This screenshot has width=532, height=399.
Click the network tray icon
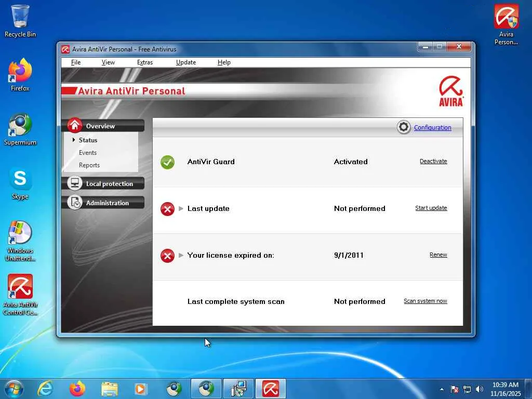click(467, 389)
